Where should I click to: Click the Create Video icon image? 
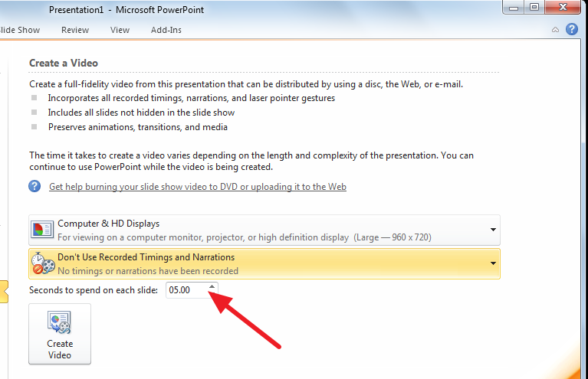59,322
